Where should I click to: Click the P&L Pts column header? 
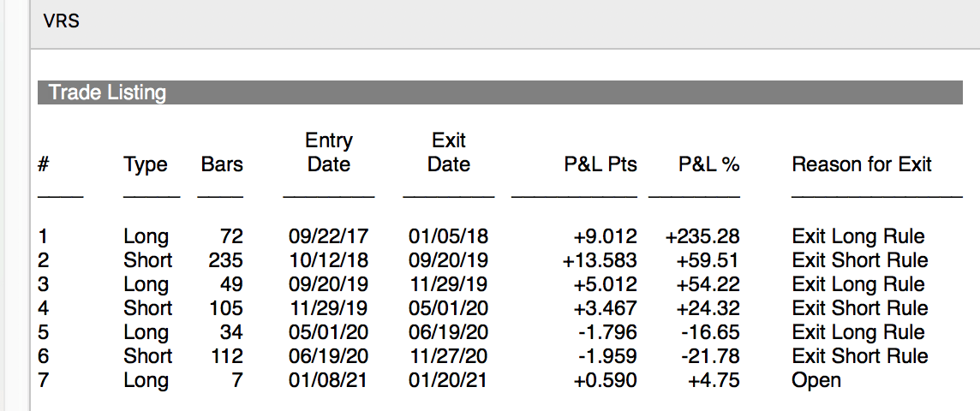coord(601,165)
